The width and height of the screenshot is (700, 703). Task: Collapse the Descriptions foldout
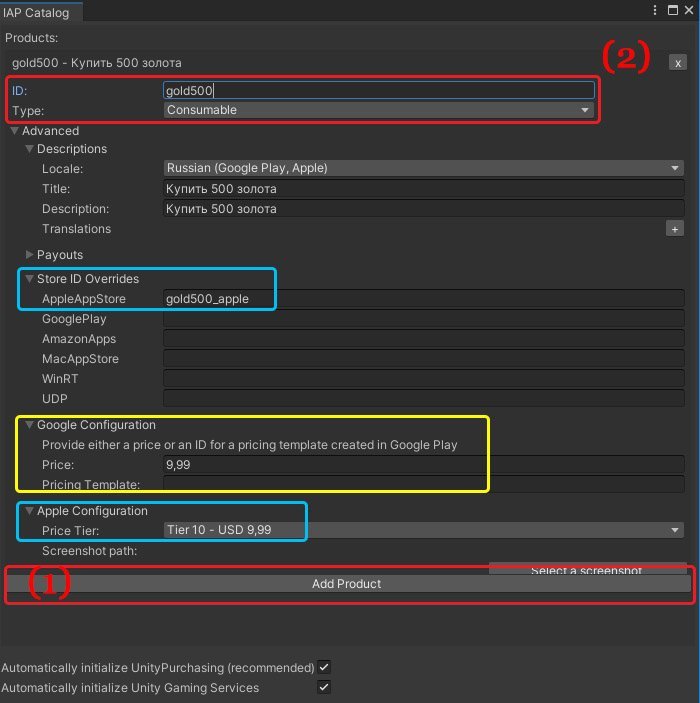pos(30,149)
